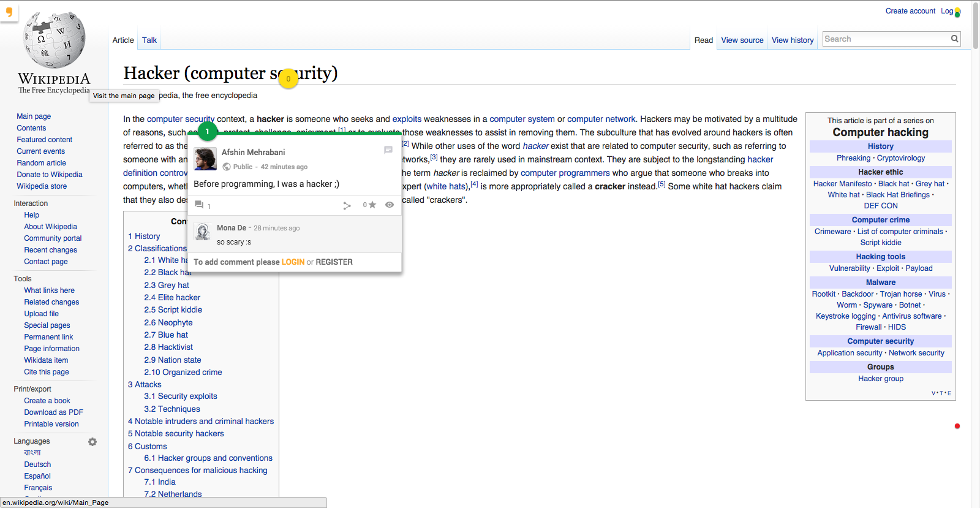Go to 4 Notable intruders and criminal hackers
The image size is (980, 508).
[x=201, y=422]
